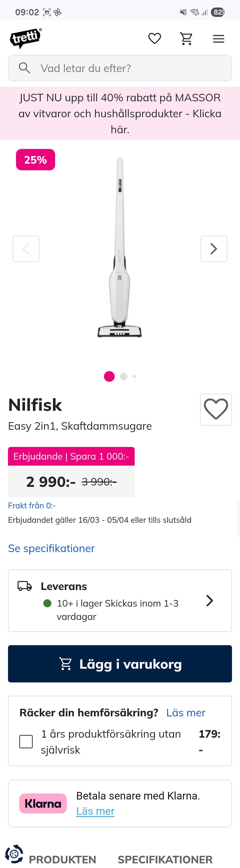Screen dimensions: 240x868
Task: Open Klarna 'Läs mer' link
Action: pyautogui.click(x=95, y=811)
